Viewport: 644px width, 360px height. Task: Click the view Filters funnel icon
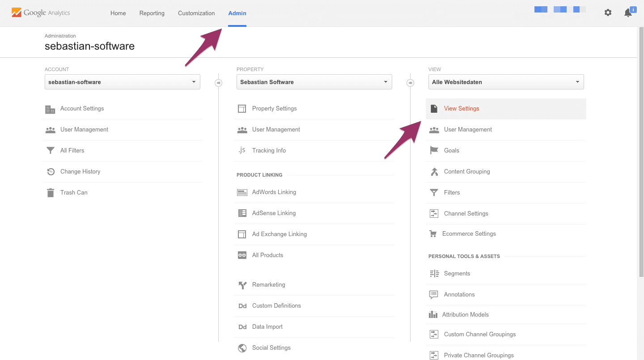434,193
